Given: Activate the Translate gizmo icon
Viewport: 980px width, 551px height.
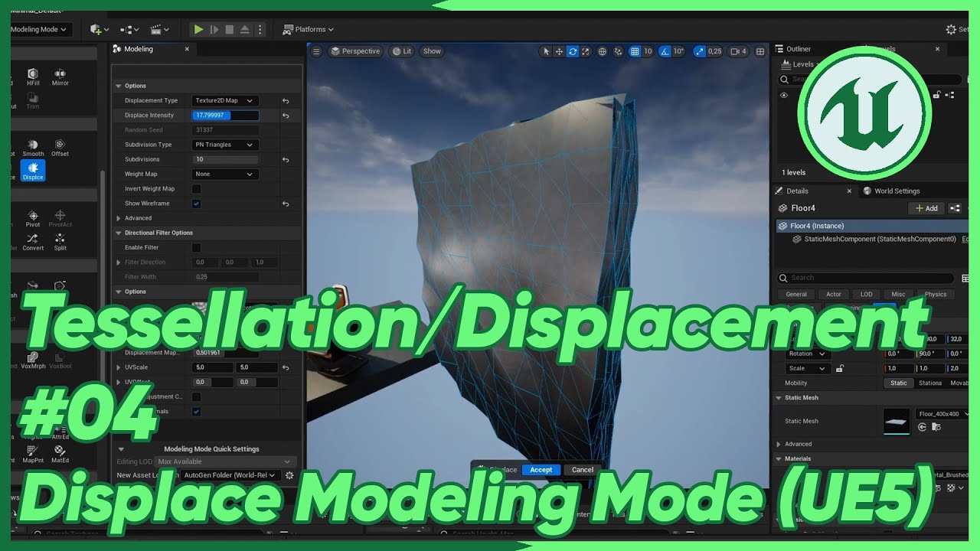Looking at the screenshot, I should [559, 51].
